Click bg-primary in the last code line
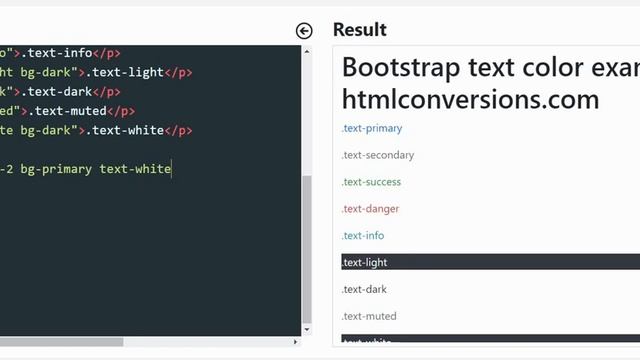640x360 pixels. point(56,169)
